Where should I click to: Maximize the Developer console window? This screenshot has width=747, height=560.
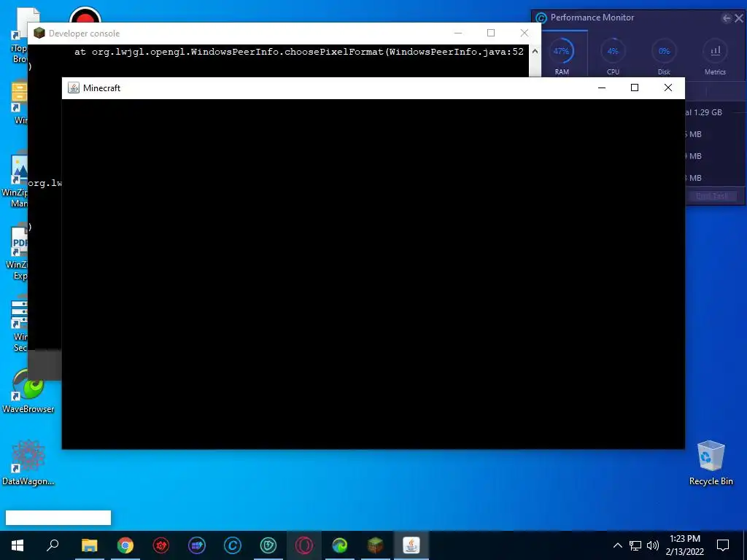click(491, 33)
